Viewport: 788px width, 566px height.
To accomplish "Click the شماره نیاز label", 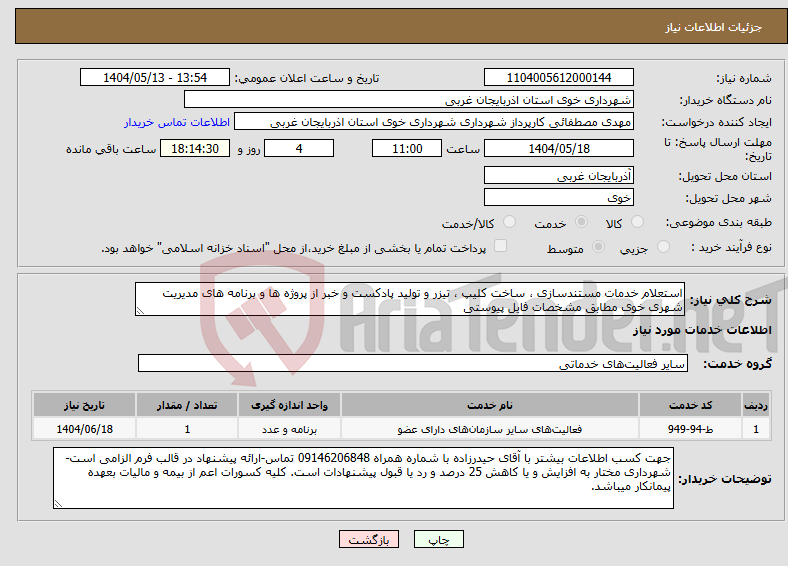I will tap(744, 78).
